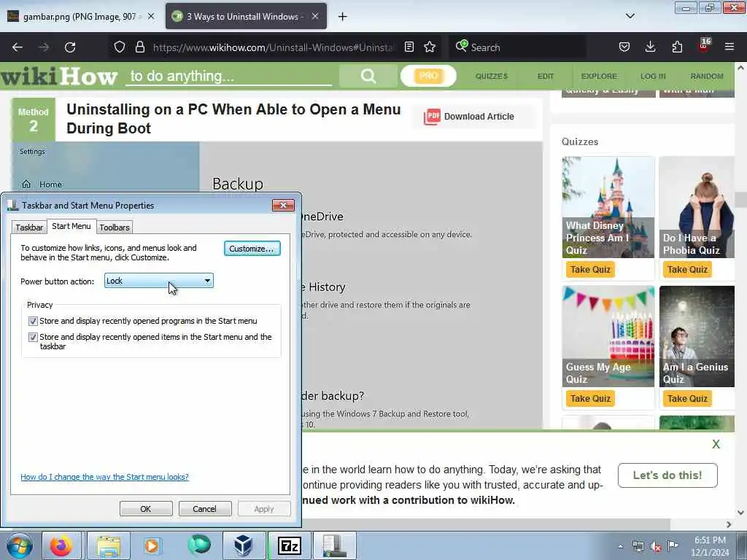Open 7-Zip icon on the taskbar

[x=290, y=545]
